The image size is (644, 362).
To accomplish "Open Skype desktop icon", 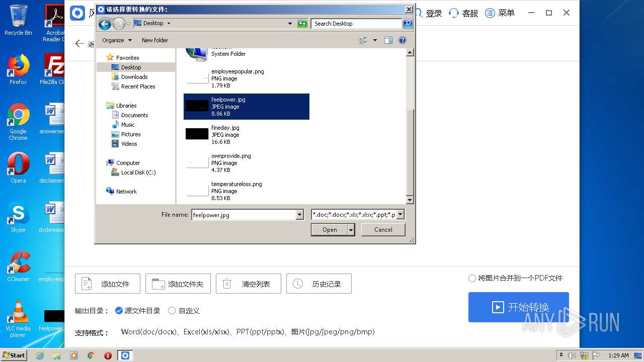I will coord(18,217).
